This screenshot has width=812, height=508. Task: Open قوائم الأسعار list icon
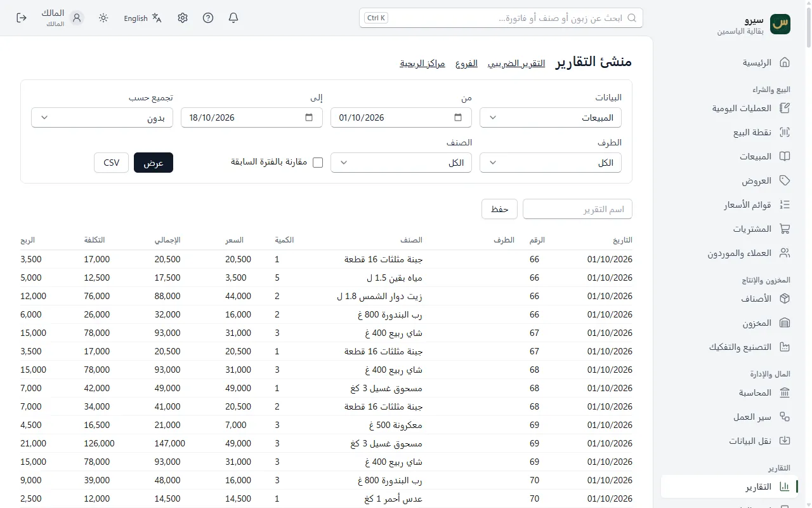tap(785, 204)
